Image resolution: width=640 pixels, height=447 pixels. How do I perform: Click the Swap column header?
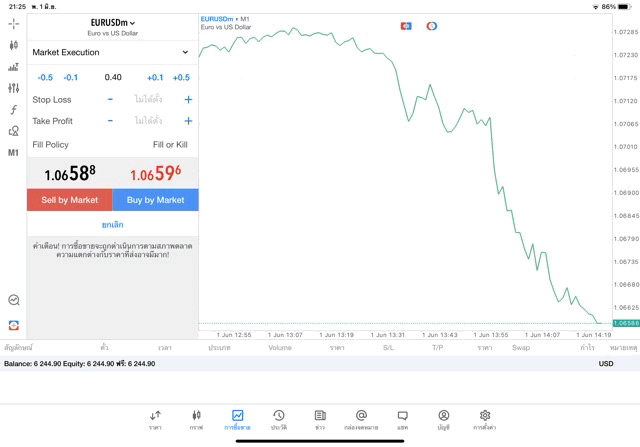click(x=521, y=348)
